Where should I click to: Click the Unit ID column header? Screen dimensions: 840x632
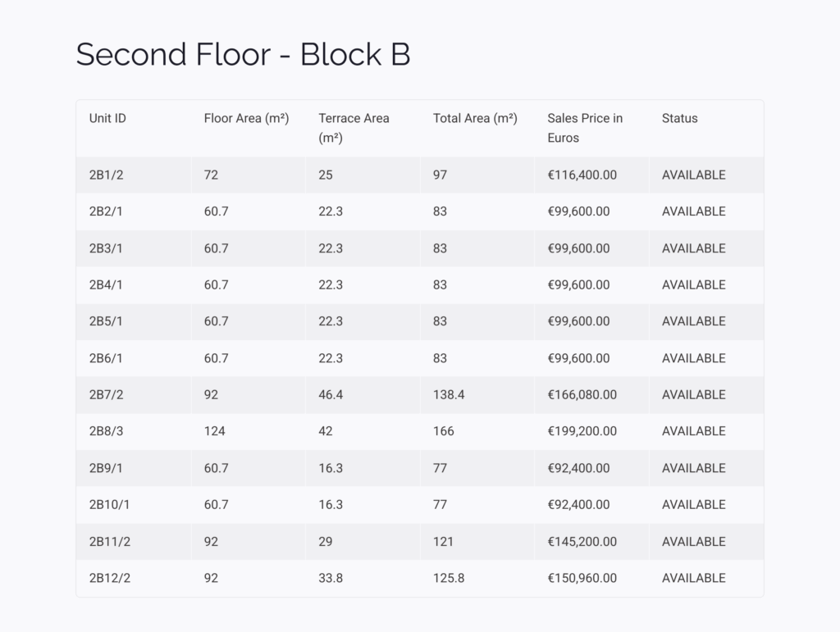pyautogui.click(x=107, y=118)
